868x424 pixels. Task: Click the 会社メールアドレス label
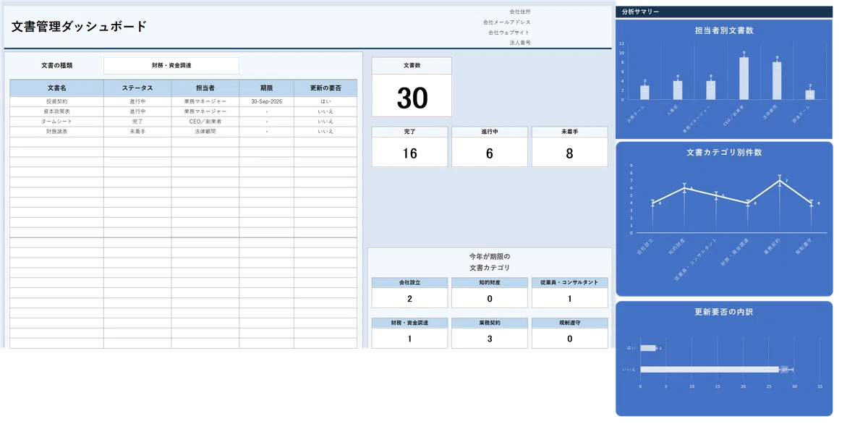click(507, 22)
